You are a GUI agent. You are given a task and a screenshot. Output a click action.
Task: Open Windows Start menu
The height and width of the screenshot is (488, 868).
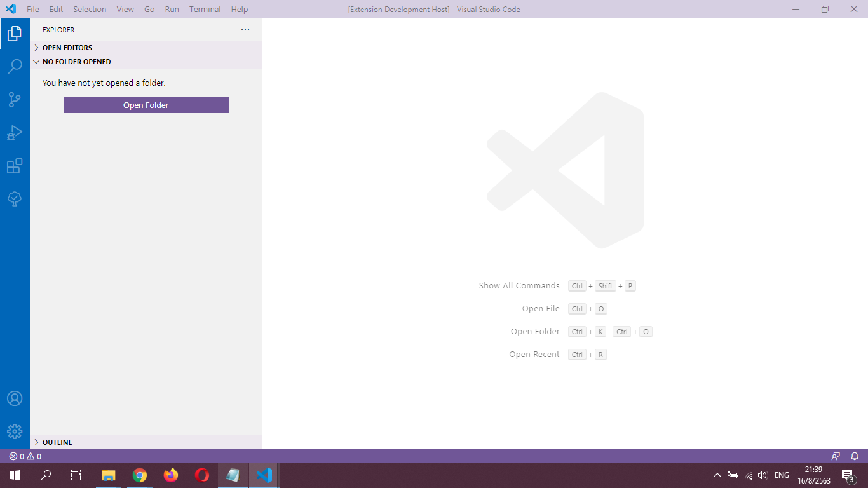click(x=15, y=475)
